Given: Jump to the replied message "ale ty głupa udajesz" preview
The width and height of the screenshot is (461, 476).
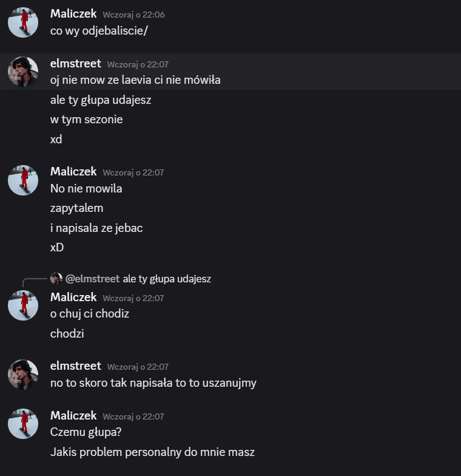Looking at the screenshot, I should [167, 279].
